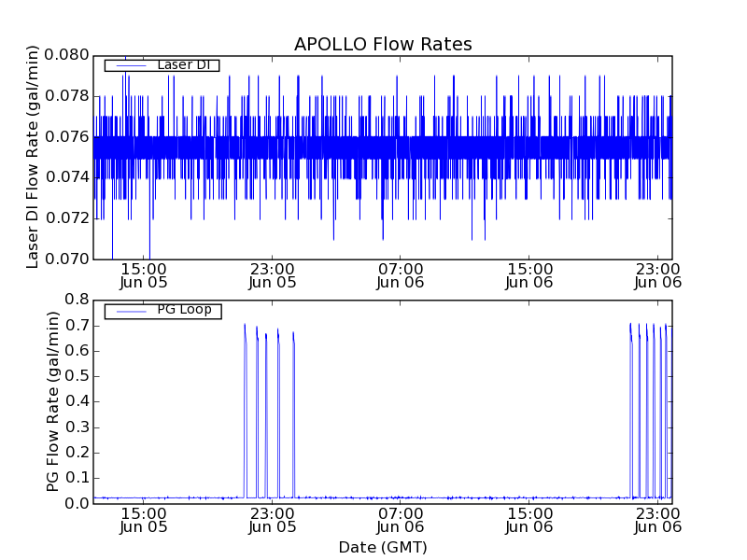Click the Laser DI Flow Rate y-axis label
The image size is (747, 560).
(x=33, y=157)
